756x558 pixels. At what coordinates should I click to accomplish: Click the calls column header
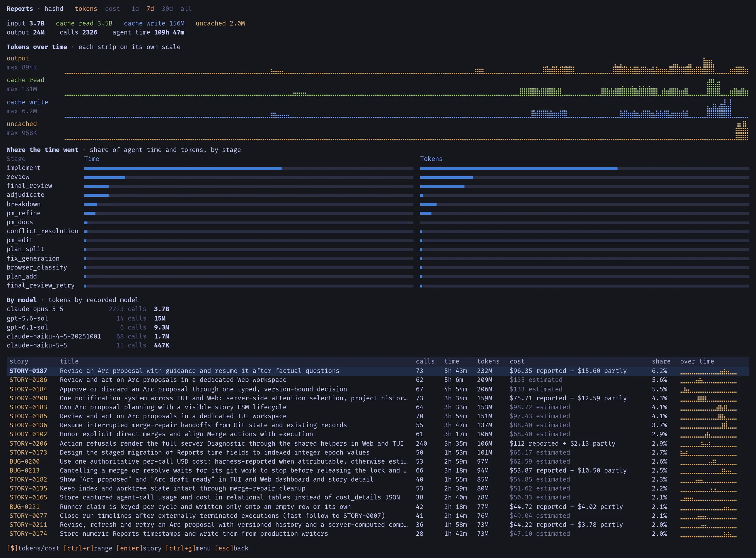(425, 361)
